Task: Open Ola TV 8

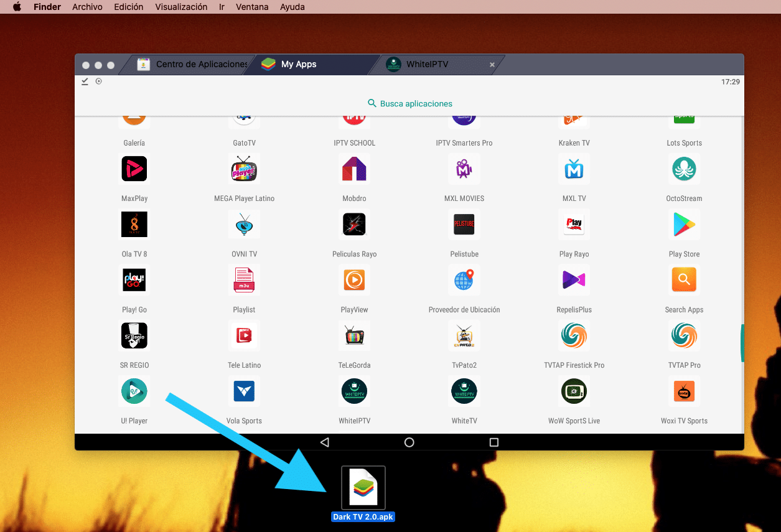Action: click(134, 225)
